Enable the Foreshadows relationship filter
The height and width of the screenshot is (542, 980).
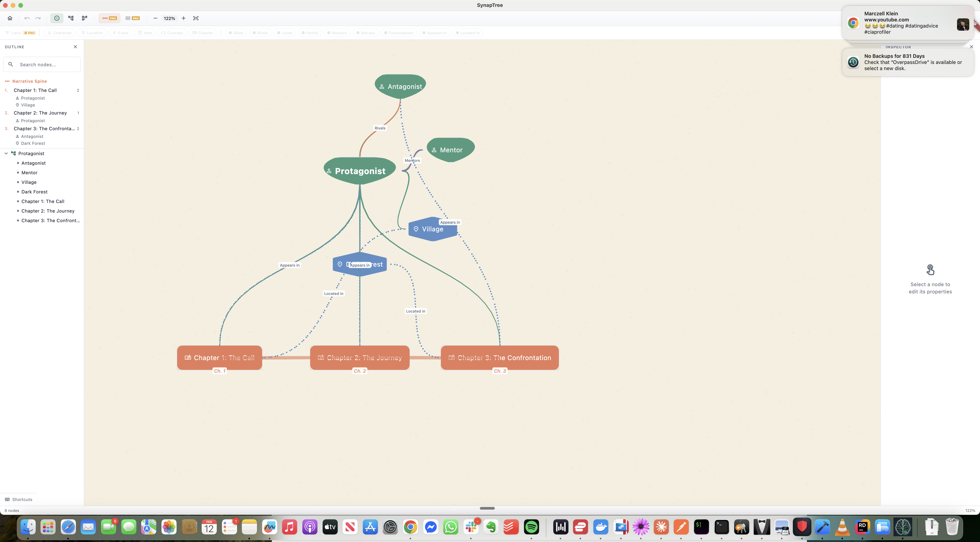tap(398, 33)
